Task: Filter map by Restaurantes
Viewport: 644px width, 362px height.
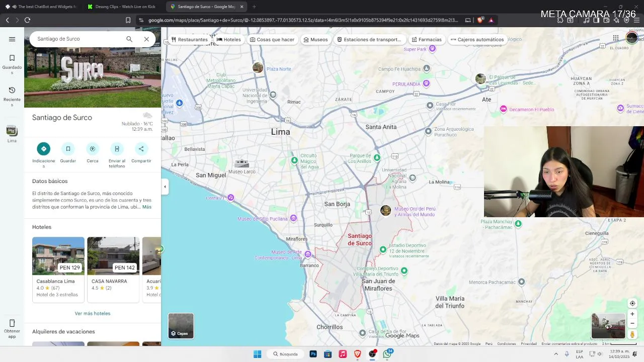Action: (x=190, y=39)
